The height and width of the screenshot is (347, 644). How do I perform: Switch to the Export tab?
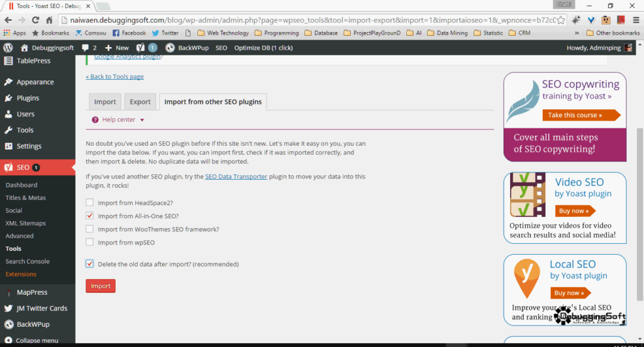click(140, 102)
